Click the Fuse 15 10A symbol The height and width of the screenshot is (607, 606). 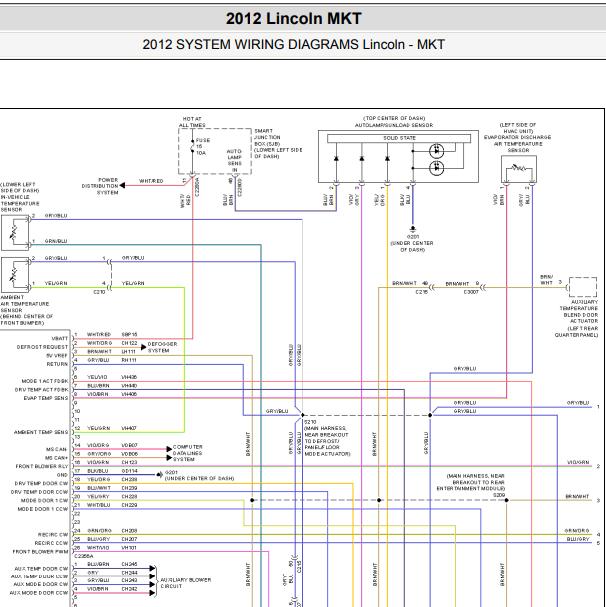click(x=192, y=146)
